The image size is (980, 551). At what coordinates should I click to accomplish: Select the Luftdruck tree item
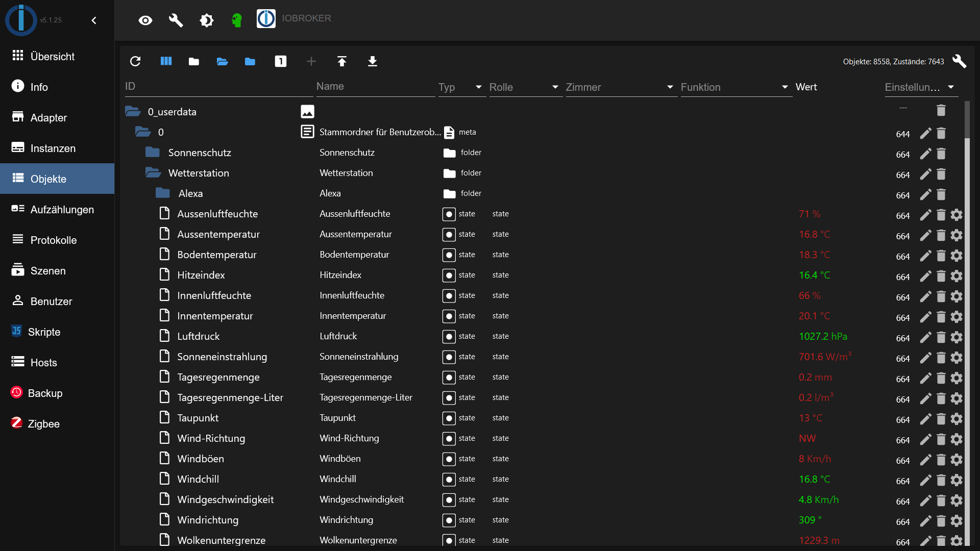click(198, 336)
